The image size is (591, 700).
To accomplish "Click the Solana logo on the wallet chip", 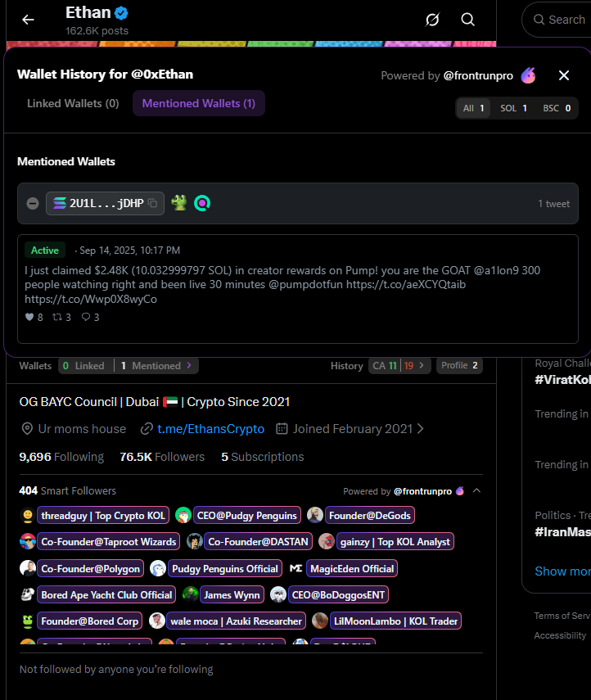I will pos(60,204).
